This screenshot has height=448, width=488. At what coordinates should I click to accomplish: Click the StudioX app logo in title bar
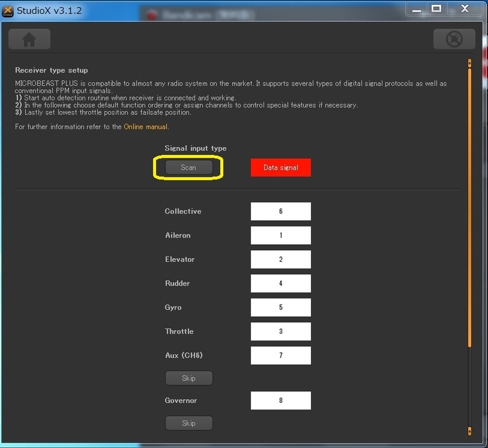(7, 11)
